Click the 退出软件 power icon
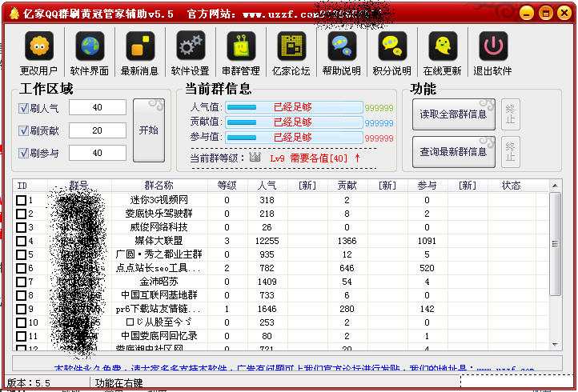The width and height of the screenshot is (578, 392). [x=493, y=46]
